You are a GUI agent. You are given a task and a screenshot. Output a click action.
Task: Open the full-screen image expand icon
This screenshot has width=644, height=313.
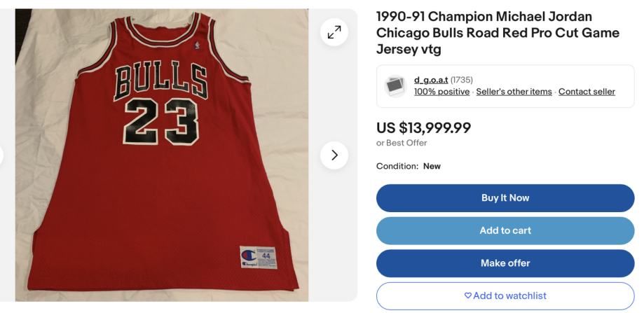click(x=334, y=32)
